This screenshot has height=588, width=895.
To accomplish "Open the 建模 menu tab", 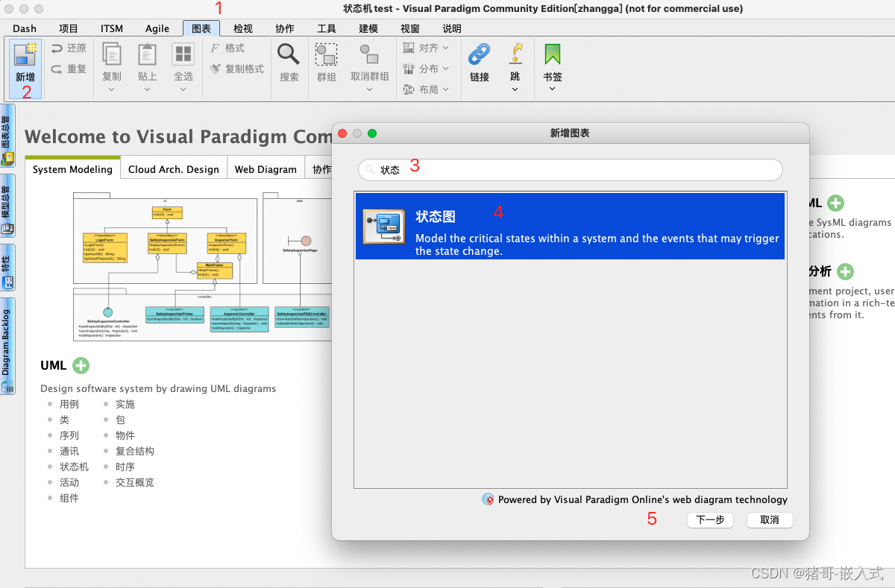I will 368,28.
